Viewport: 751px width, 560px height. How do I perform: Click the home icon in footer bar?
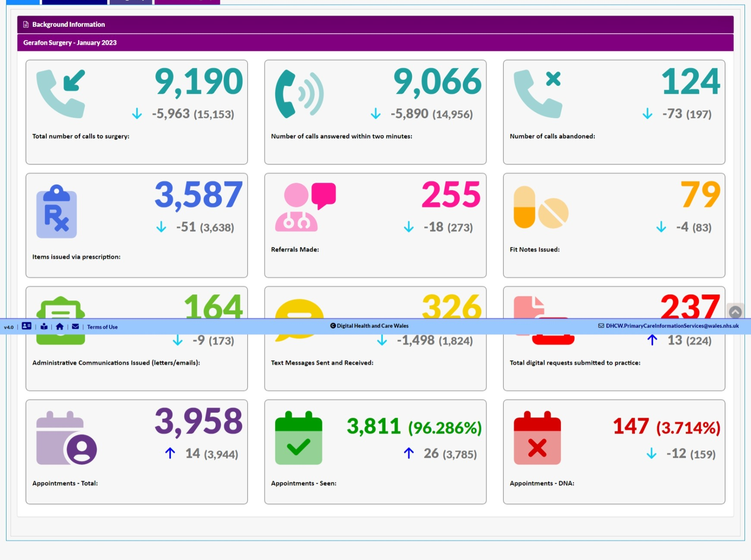click(60, 327)
